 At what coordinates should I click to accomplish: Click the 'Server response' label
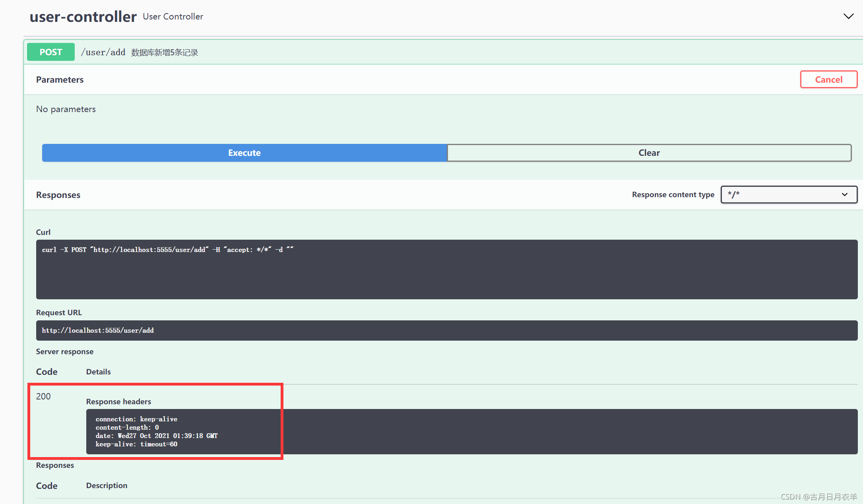tap(65, 351)
